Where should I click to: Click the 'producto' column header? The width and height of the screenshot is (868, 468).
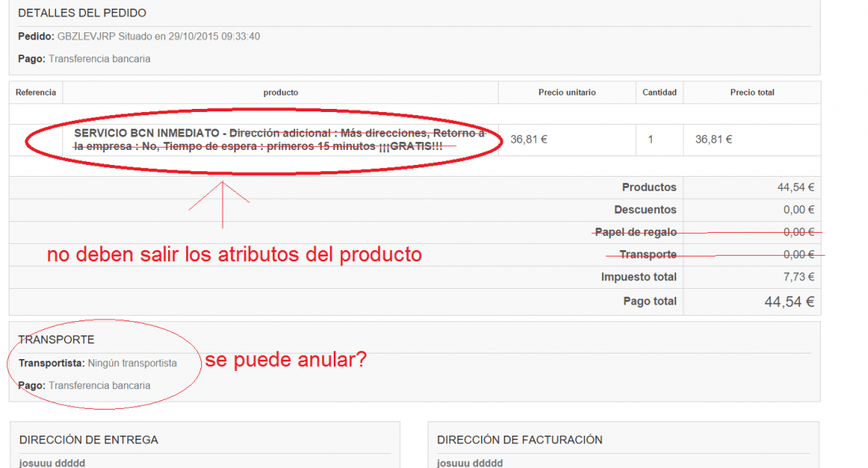tap(281, 92)
